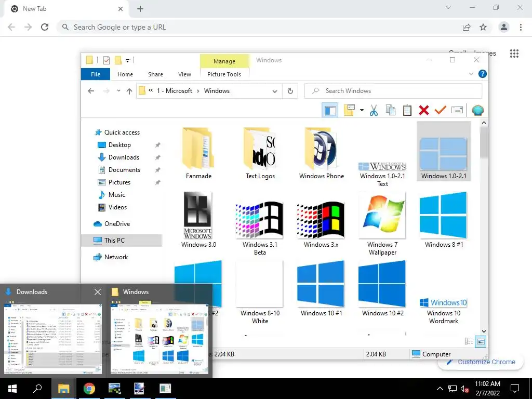532x399 pixels.
Task: Click the orange checkmark Properties icon
Action: click(x=441, y=110)
